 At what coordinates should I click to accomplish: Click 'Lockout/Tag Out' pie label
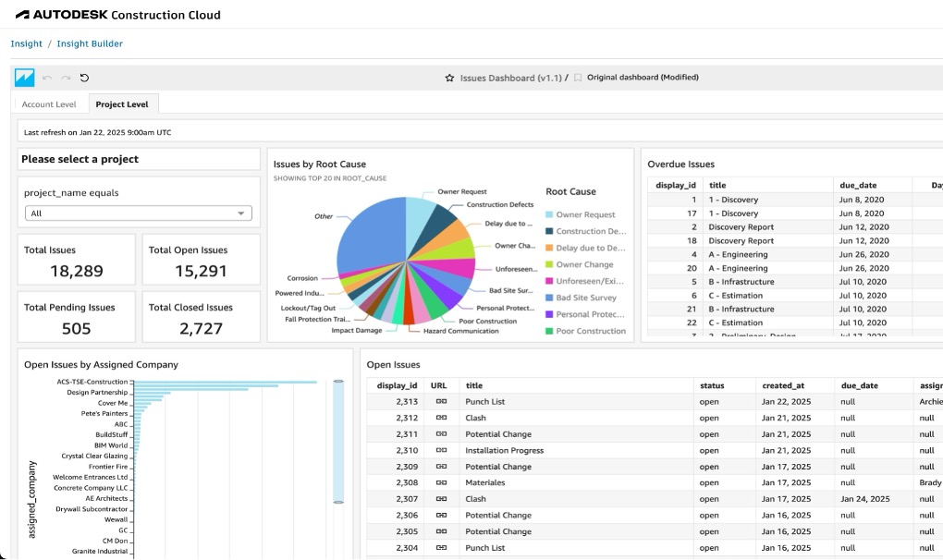point(308,309)
